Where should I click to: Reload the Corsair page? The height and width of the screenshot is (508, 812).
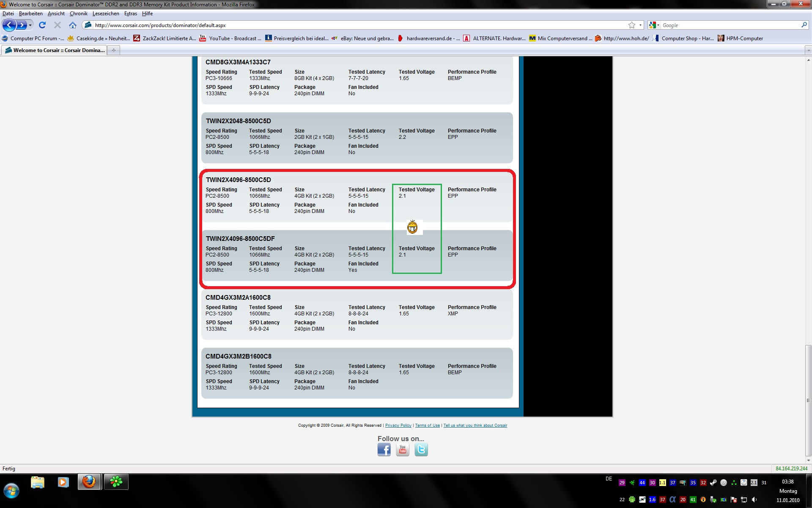point(42,25)
